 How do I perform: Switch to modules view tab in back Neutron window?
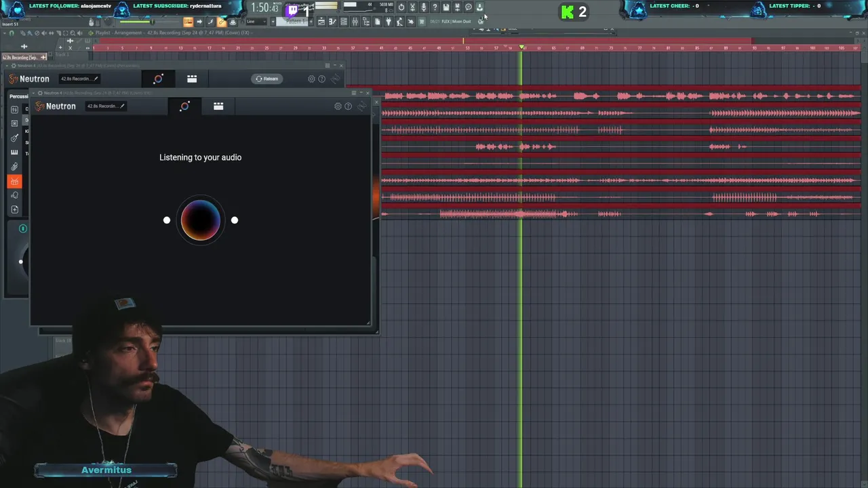click(192, 79)
